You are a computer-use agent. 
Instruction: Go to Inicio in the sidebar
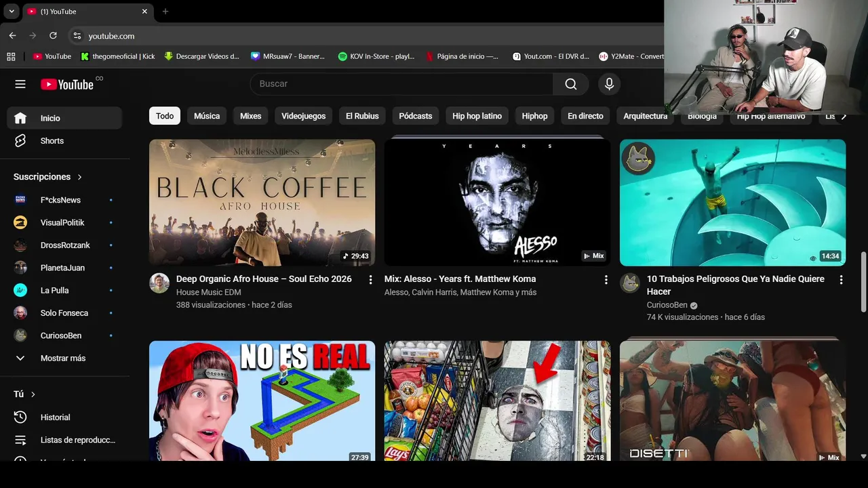coord(64,118)
